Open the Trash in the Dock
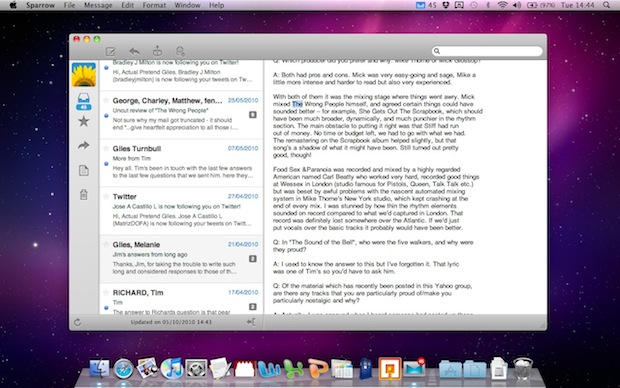The width and height of the screenshot is (620, 388). 523,368
